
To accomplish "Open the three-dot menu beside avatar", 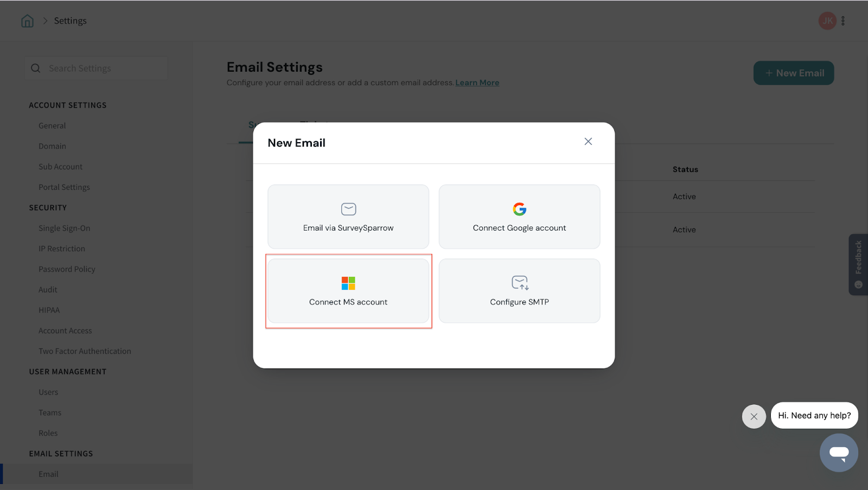I will [x=843, y=21].
